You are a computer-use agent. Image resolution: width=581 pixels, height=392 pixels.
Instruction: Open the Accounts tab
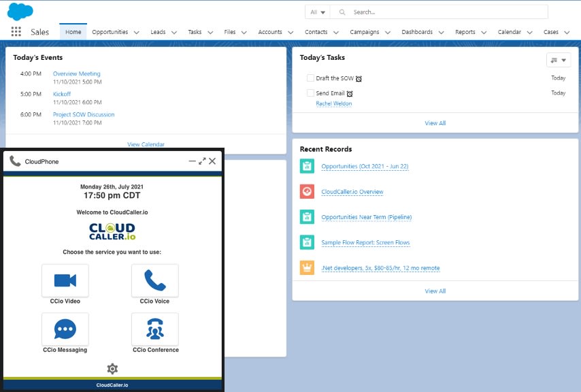(270, 32)
